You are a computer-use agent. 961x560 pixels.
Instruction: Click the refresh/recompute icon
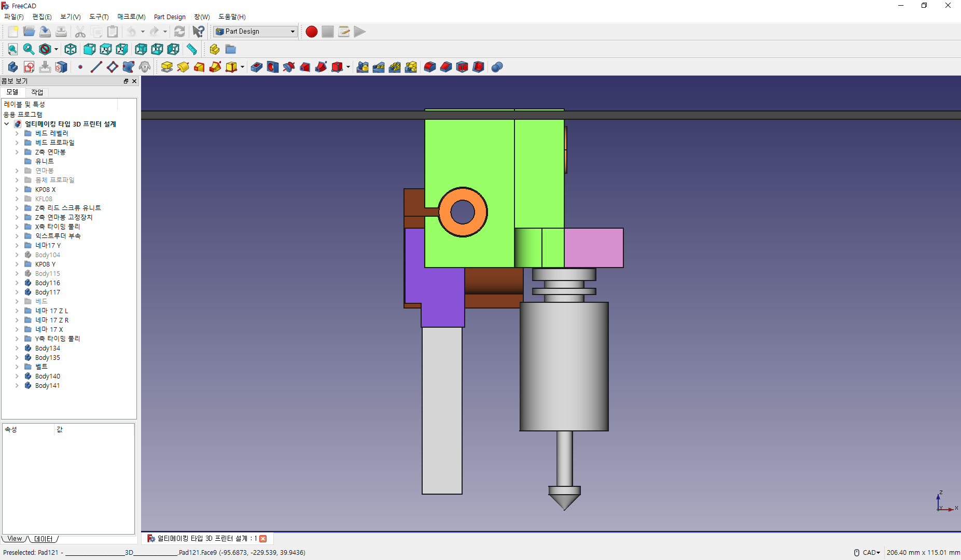pyautogui.click(x=179, y=32)
